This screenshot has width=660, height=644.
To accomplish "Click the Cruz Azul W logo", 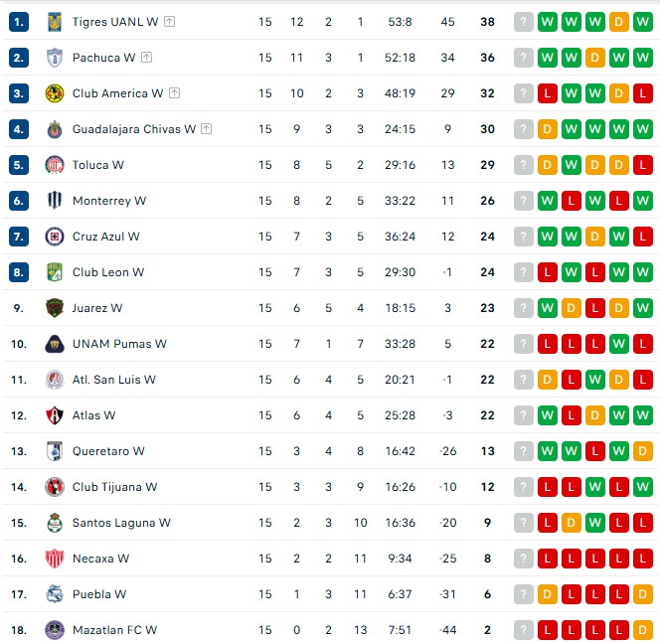I will 55,237.
